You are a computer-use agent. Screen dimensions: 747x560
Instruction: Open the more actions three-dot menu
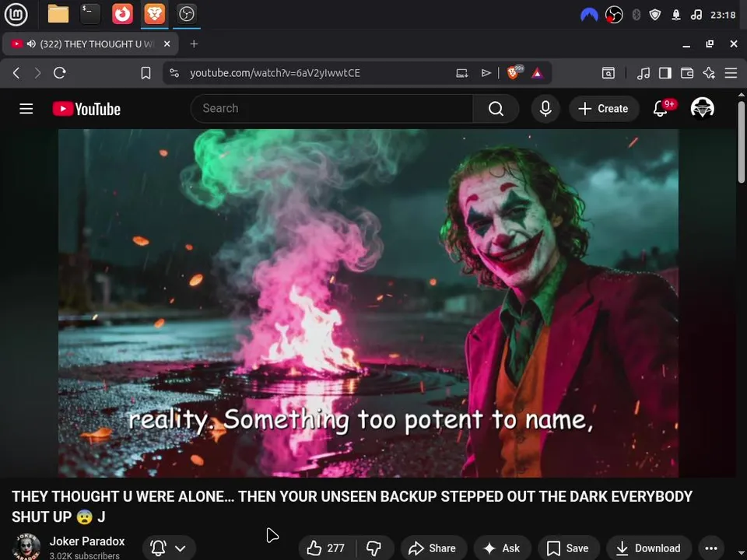[x=710, y=548]
